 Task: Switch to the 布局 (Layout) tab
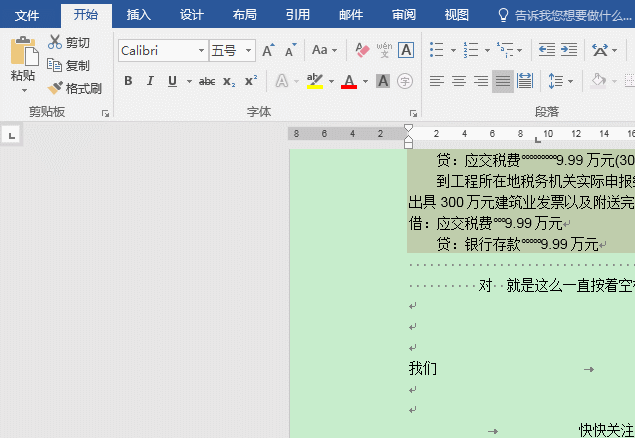coord(245,15)
